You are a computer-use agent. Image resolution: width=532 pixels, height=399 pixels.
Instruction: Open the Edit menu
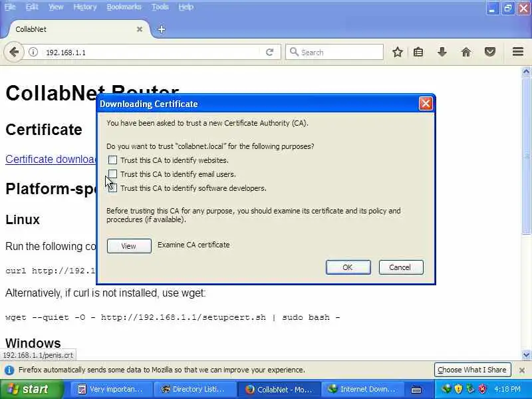click(32, 7)
